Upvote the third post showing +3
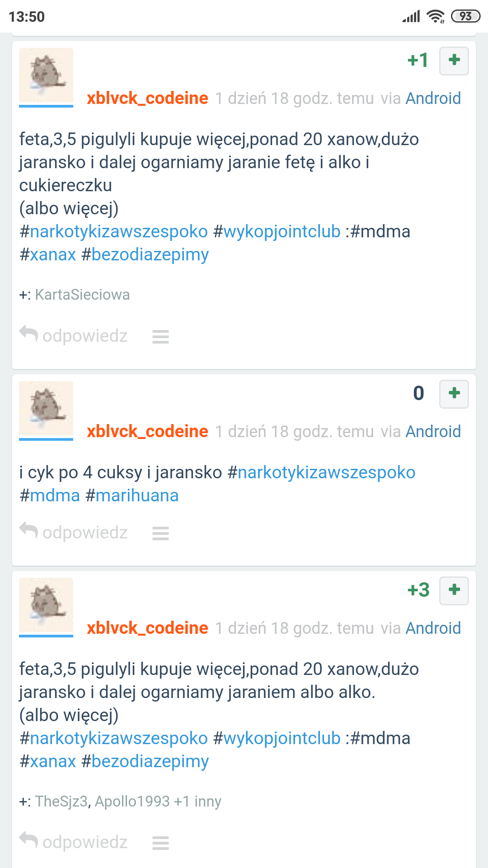The width and height of the screenshot is (488, 868). pos(454,590)
